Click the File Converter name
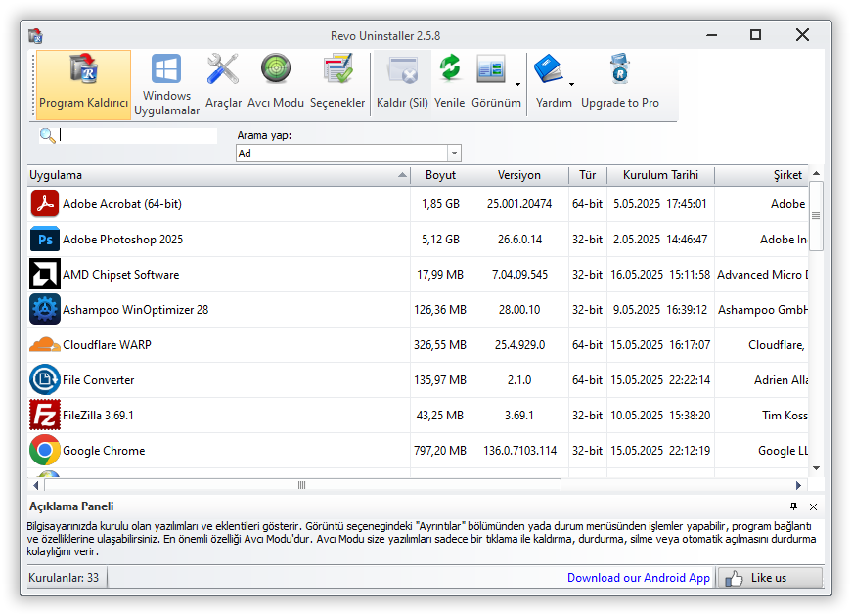Image resolution: width=852 pixels, height=616 pixels. click(x=99, y=380)
